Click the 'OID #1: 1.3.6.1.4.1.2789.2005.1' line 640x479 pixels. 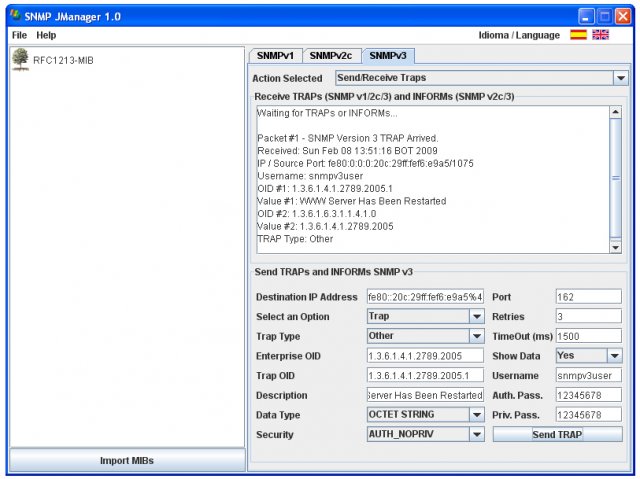pyautogui.click(x=325, y=188)
